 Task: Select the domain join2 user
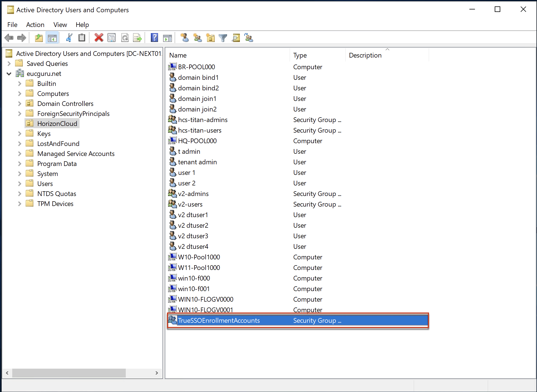click(x=197, y=109)
